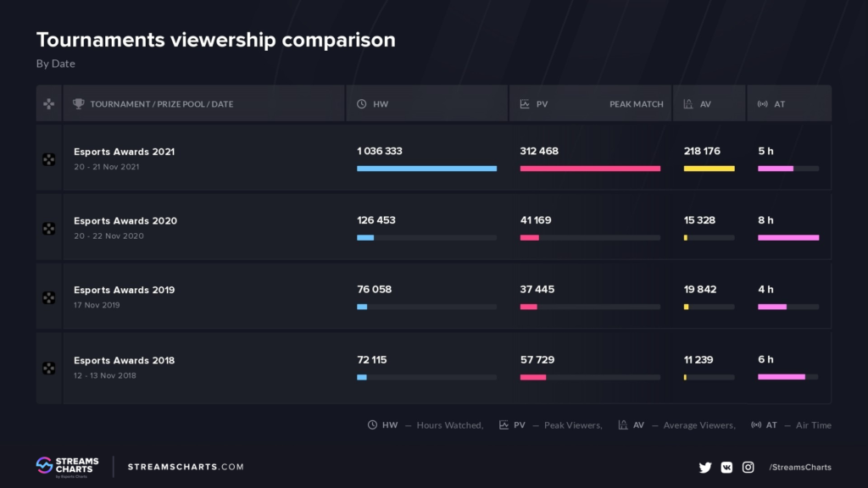The width and height of the screenshot is (868, 488).
Task: Open the Esports Awards 2020 row title
Action: 125,220
